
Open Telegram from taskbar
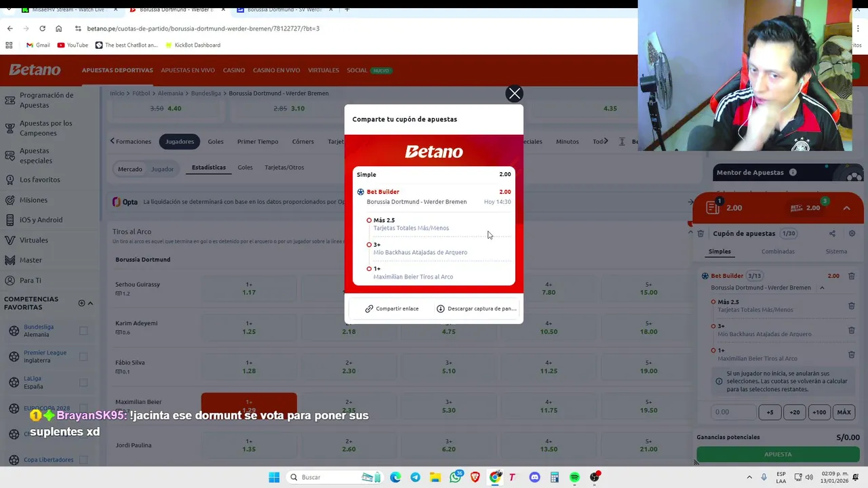click(415, 477)
